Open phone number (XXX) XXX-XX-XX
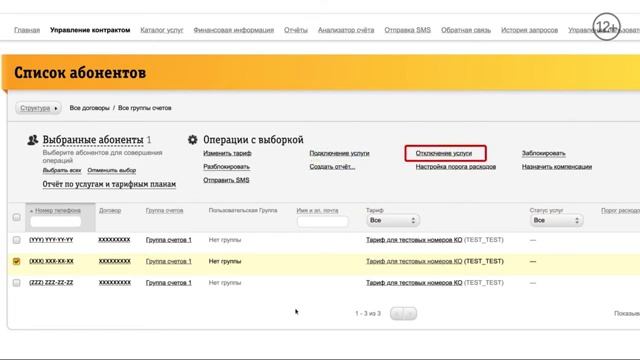The width and height of the screenshot is (640, 360). (x=51, y=261)
